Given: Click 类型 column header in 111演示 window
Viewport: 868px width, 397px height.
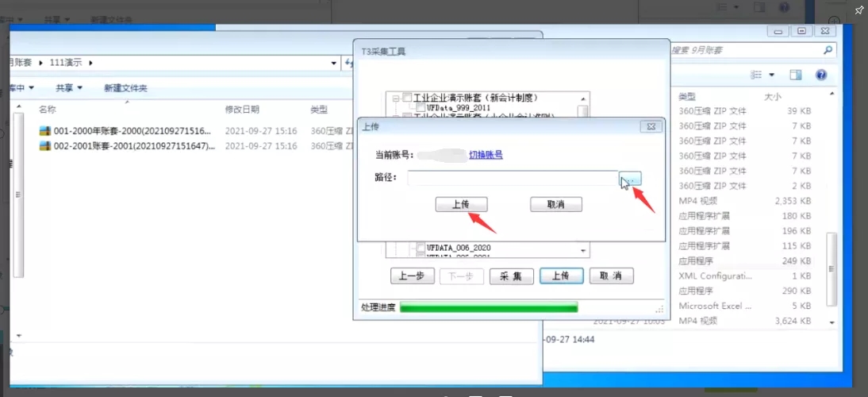Looking at the screenshot, I should click(x=319, y=110).
